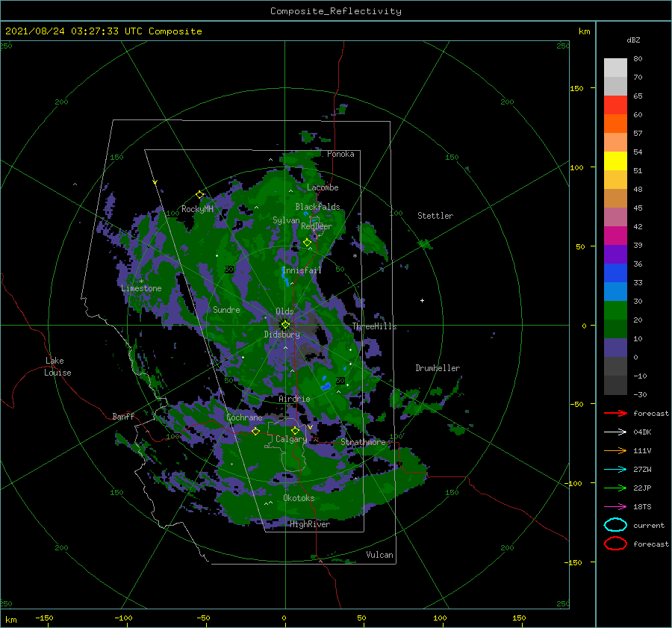Image resolution: width=672 pixels, height=628 pixels.
Task: Select the red 60–65 dBZ swatch
Action: click(x=615, y=105)
